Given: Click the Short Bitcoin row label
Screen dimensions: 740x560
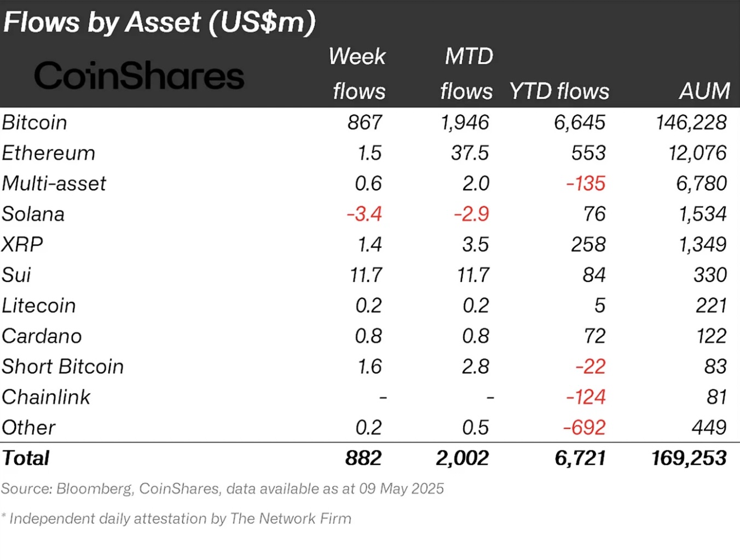Looking at the screenshot, I should 63,366.
